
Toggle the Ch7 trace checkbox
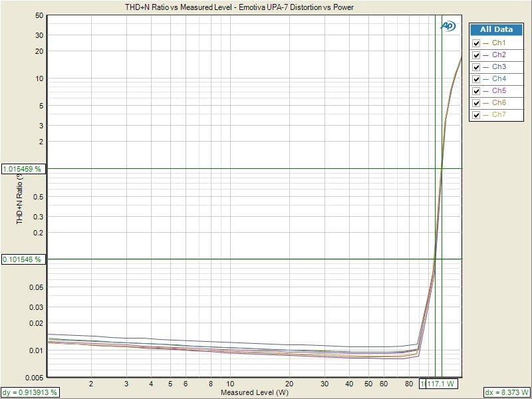pos(476,115)
